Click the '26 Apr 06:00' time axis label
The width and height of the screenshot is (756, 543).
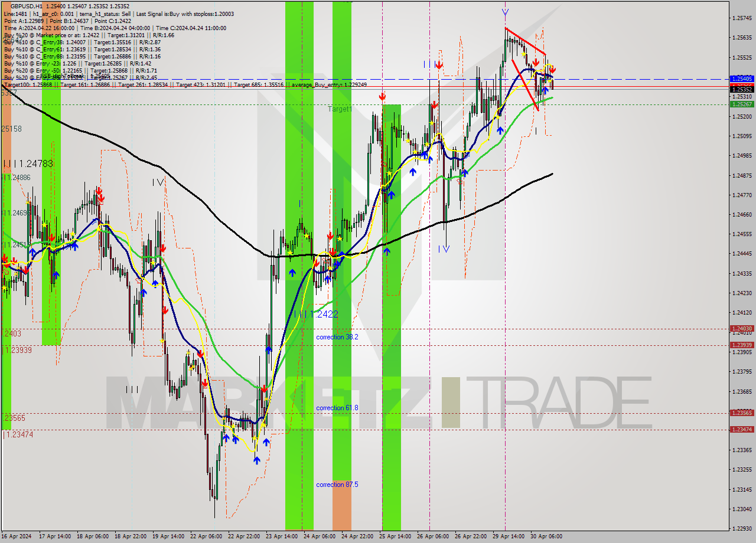click(x=433, y=537)
